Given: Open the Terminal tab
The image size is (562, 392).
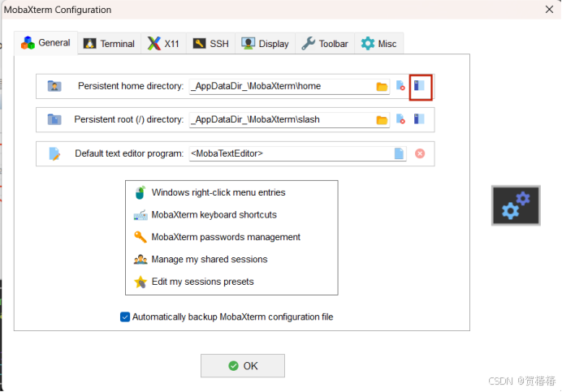Looking at the screenshot, I should click(109, 44).
